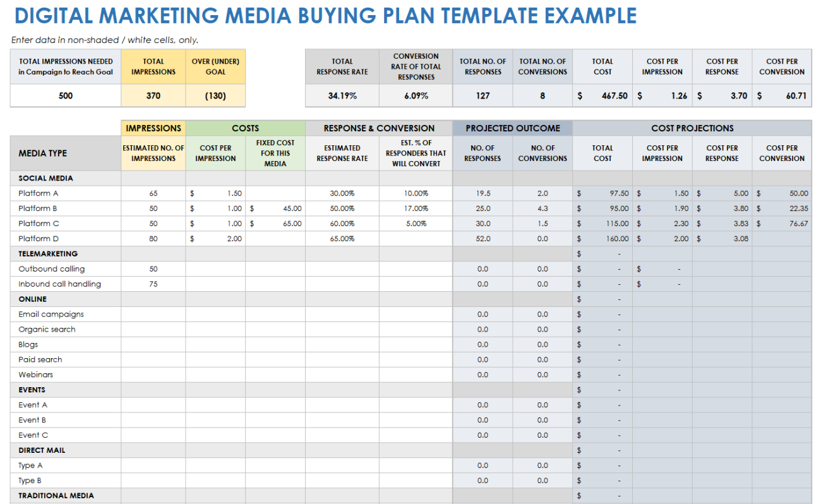Click the TRADITIONAL MEDIA category row
The image size is (821, 504).
point(56,496)
